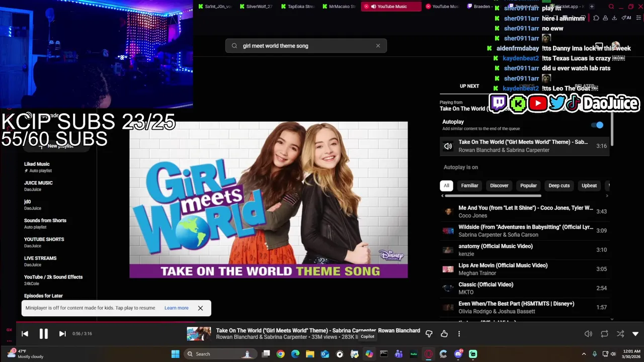Switch to the second YouTube Music browser tab
This screenshot has width=644, height=362.
442,7
